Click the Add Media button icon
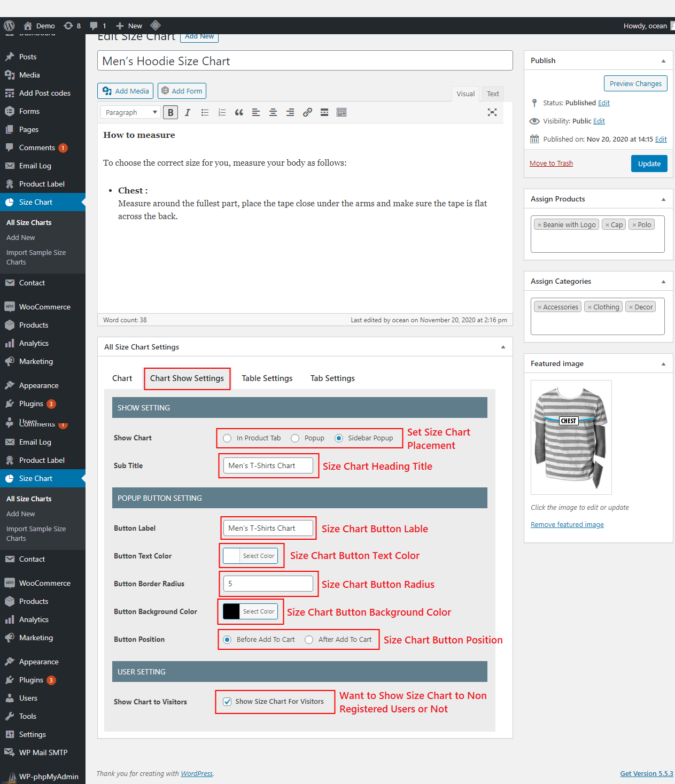 (107, 91)
